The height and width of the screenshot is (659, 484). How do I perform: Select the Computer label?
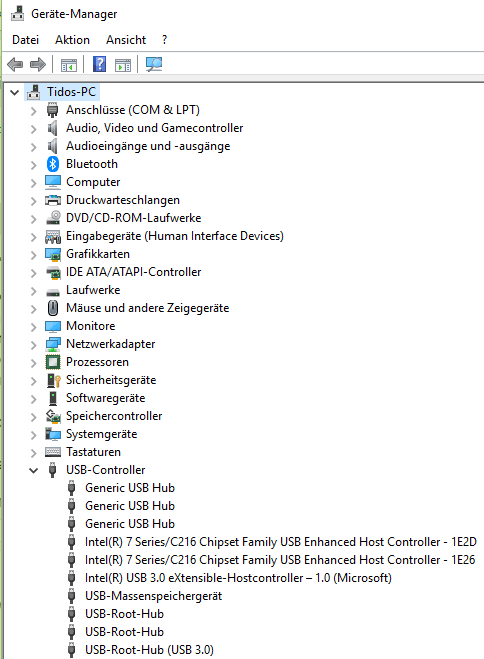93,182
